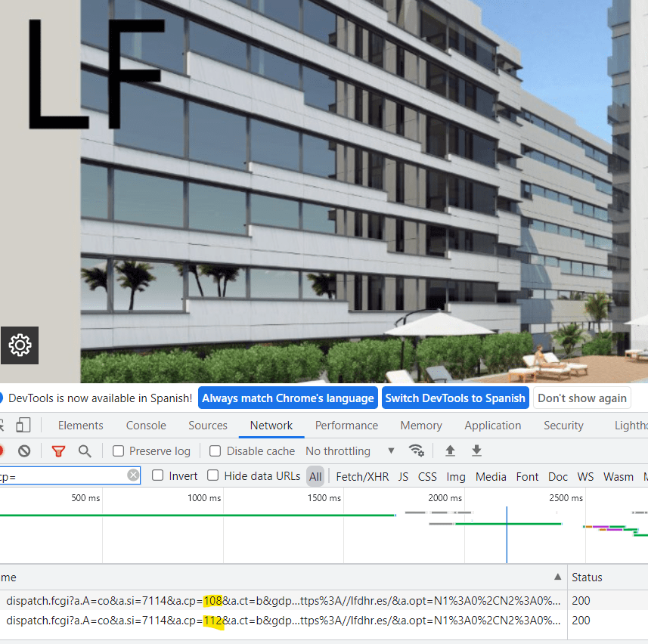This screenshot has height=644, width=648.
Task: Switch to the Console tab
Action: (146, 425)
